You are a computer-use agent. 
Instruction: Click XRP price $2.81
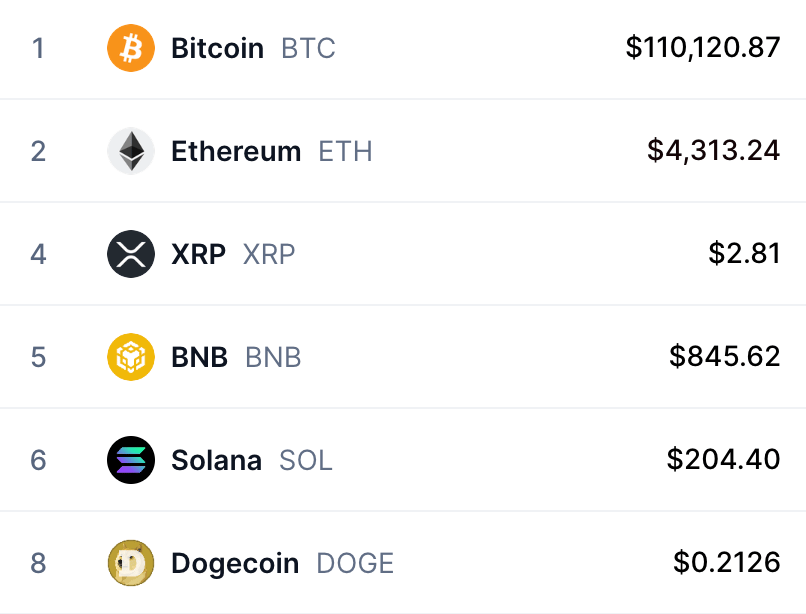(744, 253)
